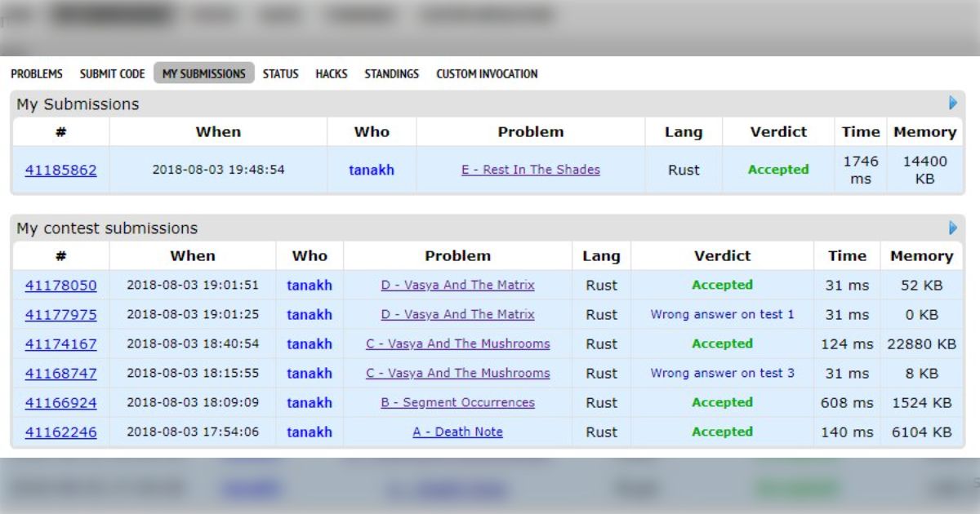980x514 pixels.
Task: Open the Standings tab
Action: pos(391,73)
